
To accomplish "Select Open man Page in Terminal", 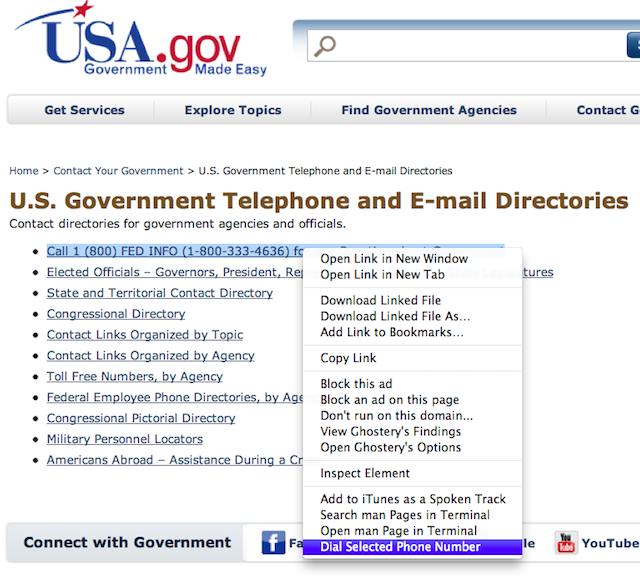I will pos(412,531).
